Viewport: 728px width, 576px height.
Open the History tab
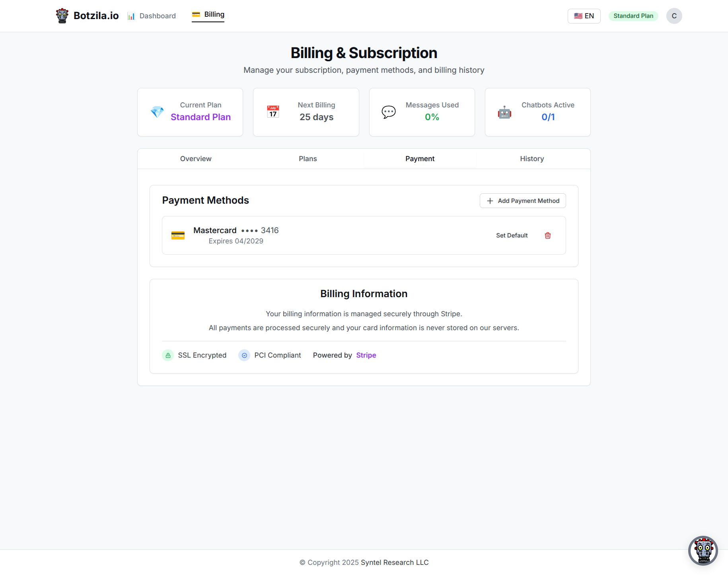[x=532, y=159]
